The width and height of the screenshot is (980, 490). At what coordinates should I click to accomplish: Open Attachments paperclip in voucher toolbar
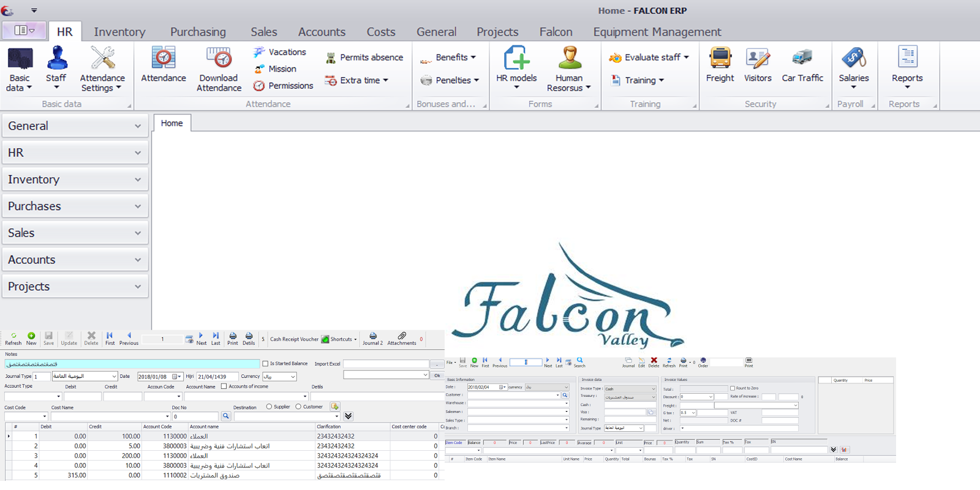click(402, 339)
